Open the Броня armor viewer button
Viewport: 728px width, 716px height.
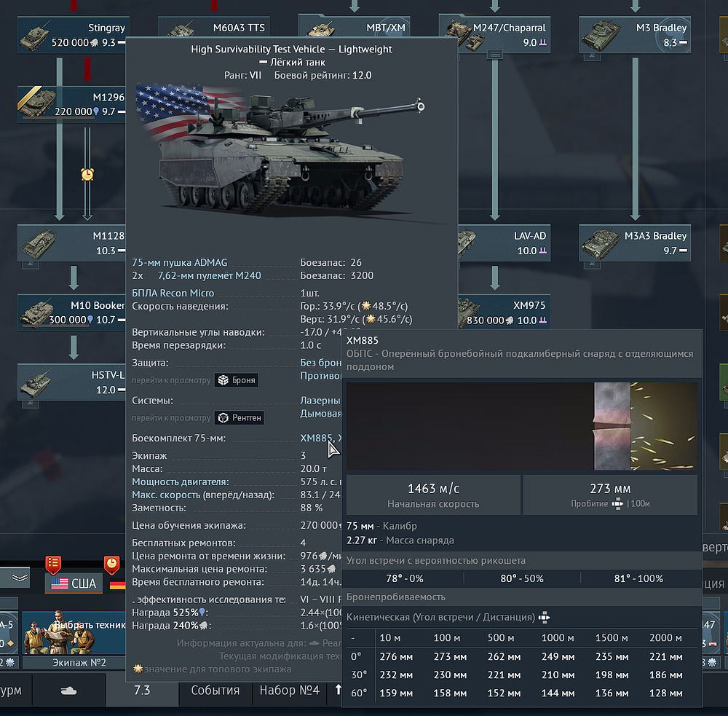click(236, 380)
